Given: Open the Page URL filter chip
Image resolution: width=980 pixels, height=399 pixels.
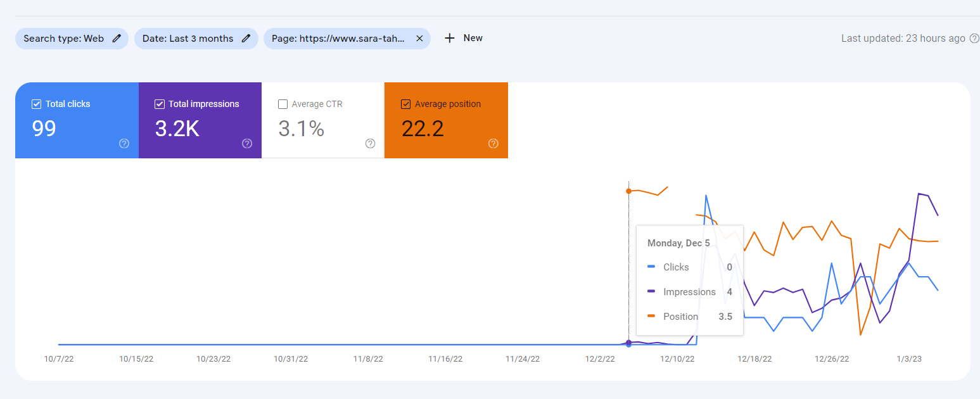Looking at the screenshot, I should coord(347,39).
